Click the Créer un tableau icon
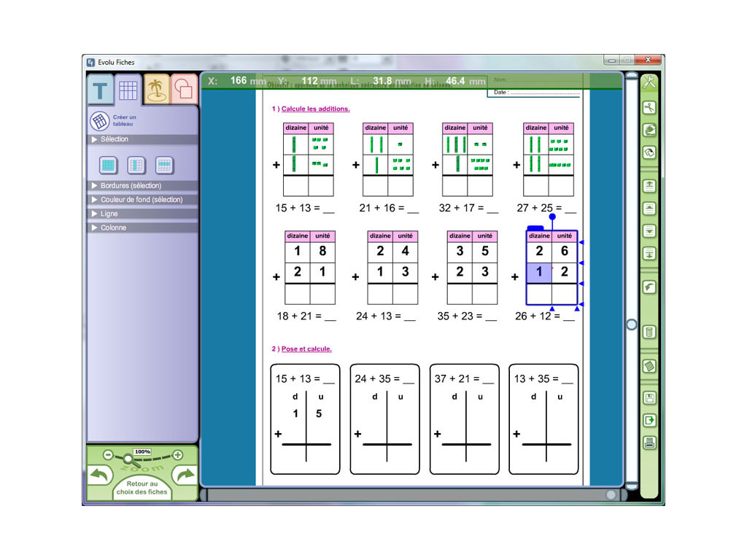The height and width of the screenshot is (560, 747). point(99,121)
